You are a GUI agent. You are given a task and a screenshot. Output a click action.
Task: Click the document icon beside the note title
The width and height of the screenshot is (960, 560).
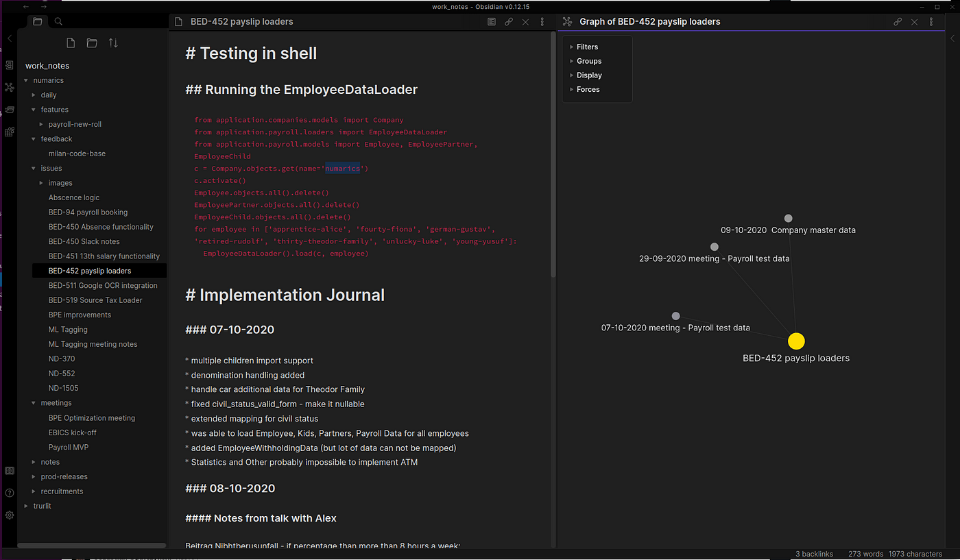point(179,22)
